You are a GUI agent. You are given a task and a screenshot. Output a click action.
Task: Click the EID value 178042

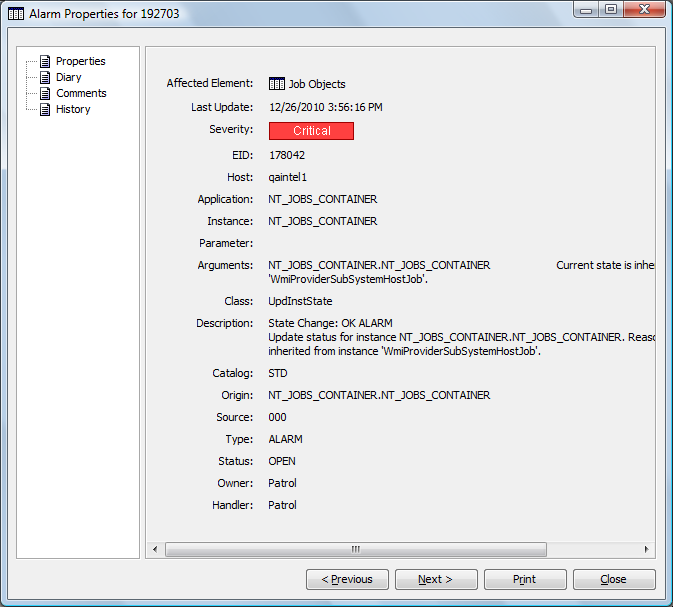click(x=287, y=155)
